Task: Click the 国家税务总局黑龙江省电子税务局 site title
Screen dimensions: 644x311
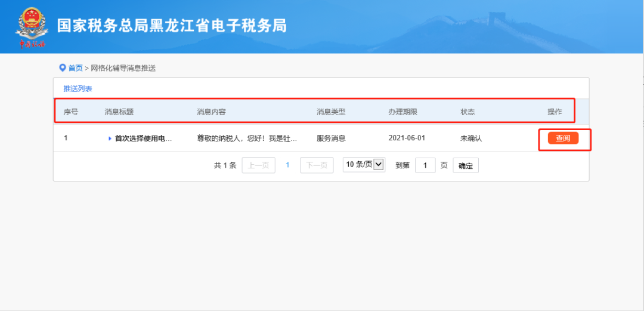Action: coord(172,26)
